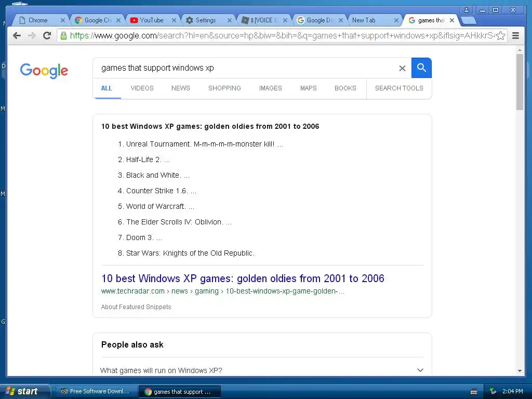Click the keyboard icon in system tray

pyautogui.click(x=474, y=392)
